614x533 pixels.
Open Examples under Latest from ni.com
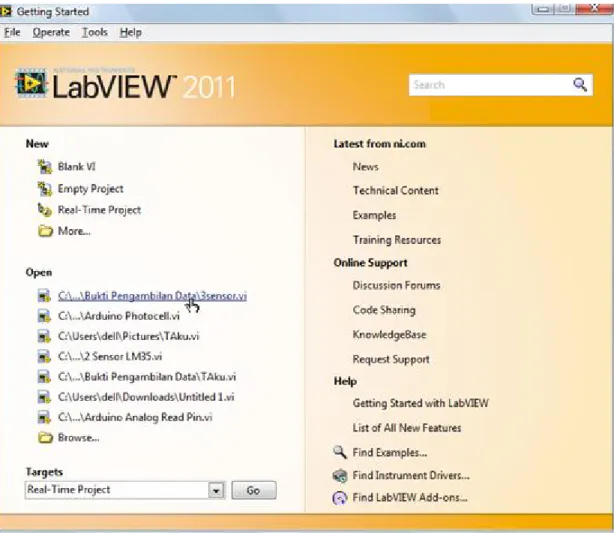(374, 215)
